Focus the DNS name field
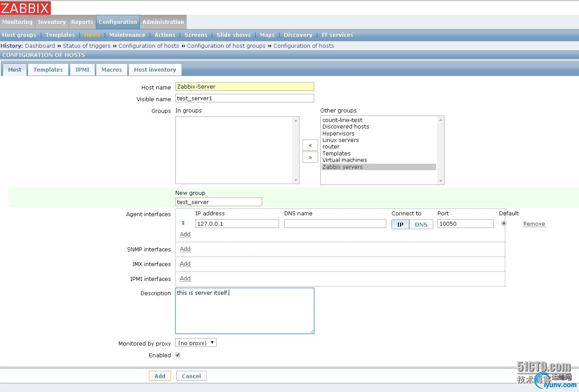 [335, 224]
